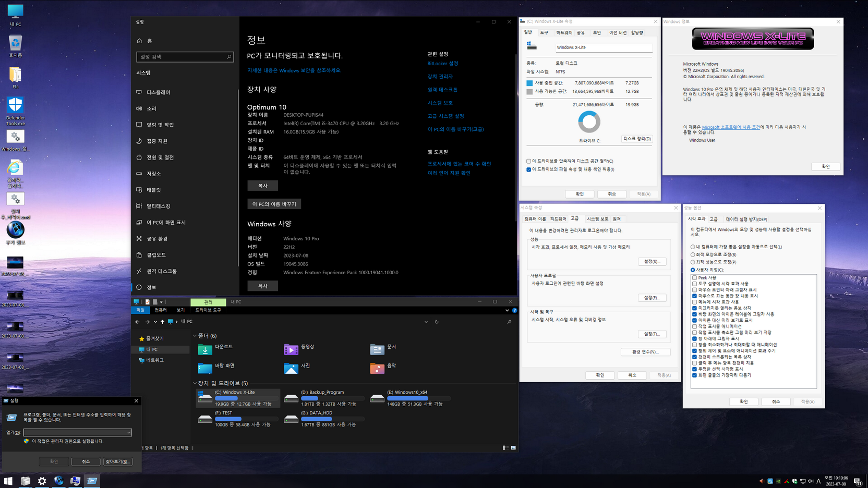868x488 pixels.
Task: Open BitLocker settings link
Action: 442,64
